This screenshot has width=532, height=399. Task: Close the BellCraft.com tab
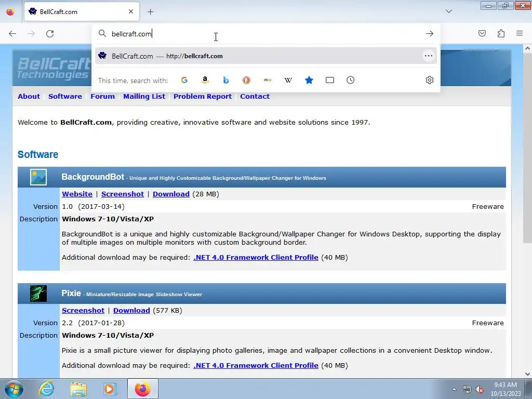131,11
